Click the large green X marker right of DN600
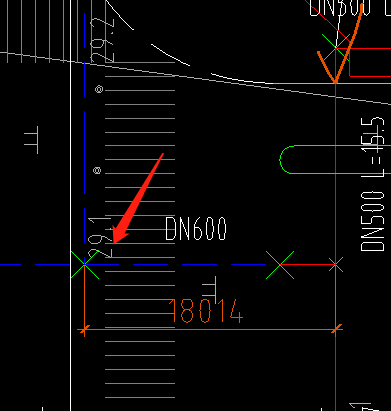The image size is (391, 411). pos(280,265)
